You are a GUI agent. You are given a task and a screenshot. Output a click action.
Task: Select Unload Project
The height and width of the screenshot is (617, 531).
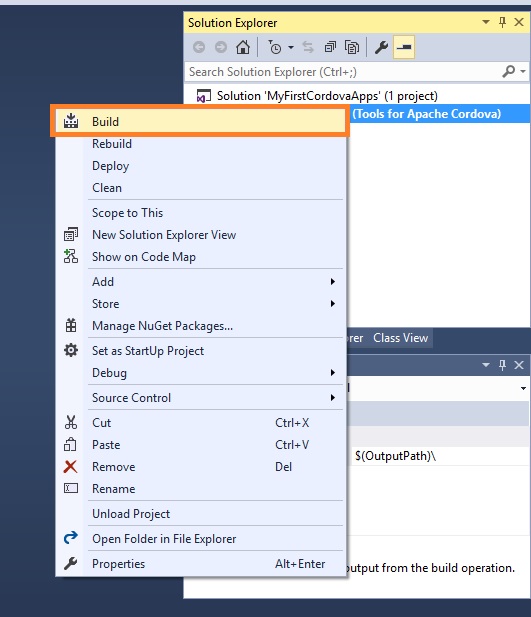point(200,514)
